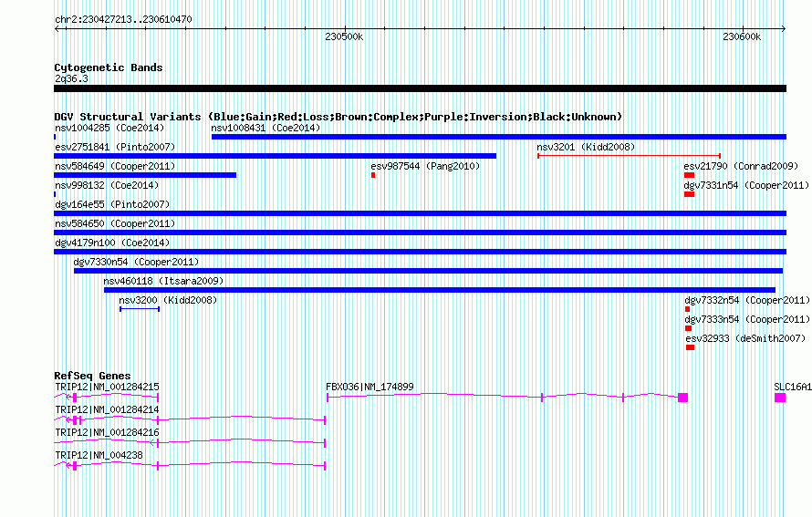Select the dgv7332n54 small red marker
812x517 pixels.
point(687,309)
